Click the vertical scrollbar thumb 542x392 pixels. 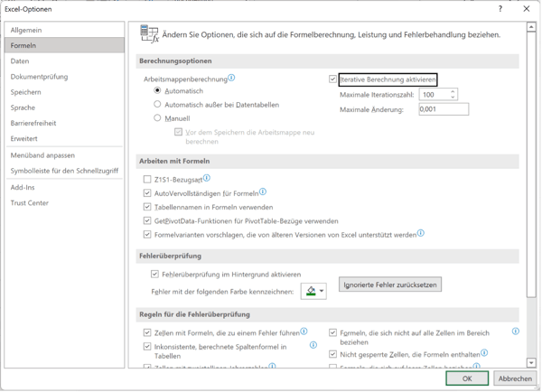coord(531,164)
